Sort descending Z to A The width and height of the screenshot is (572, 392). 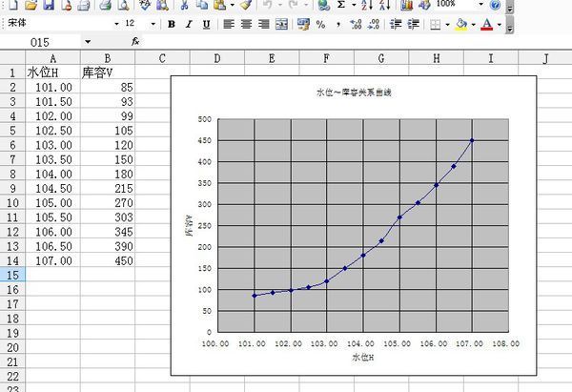[384, 5]
